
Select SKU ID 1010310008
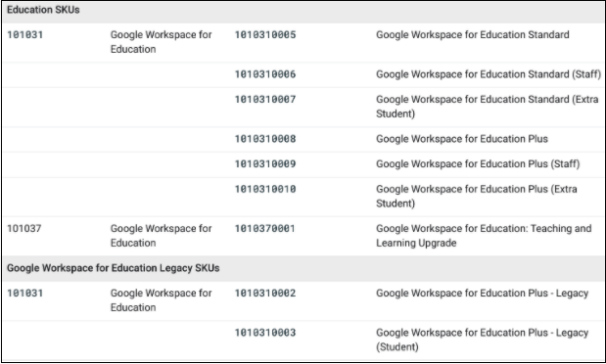click(265, 139)
